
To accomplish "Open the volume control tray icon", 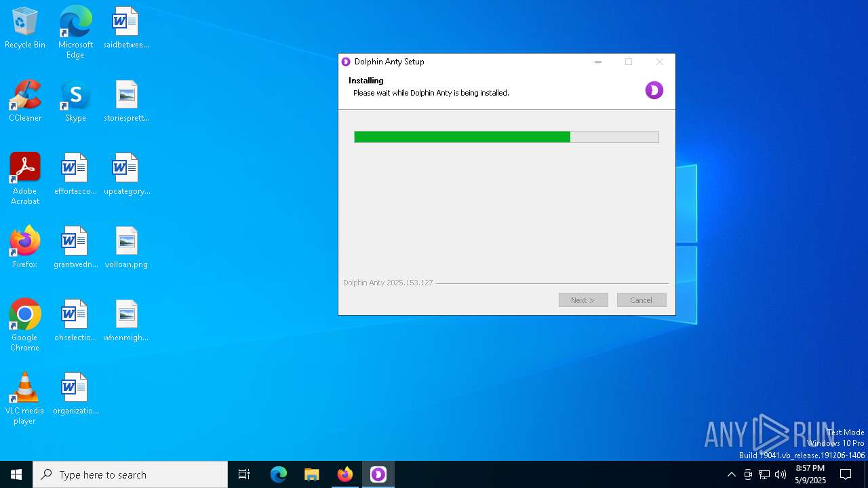I will point(781,474).
